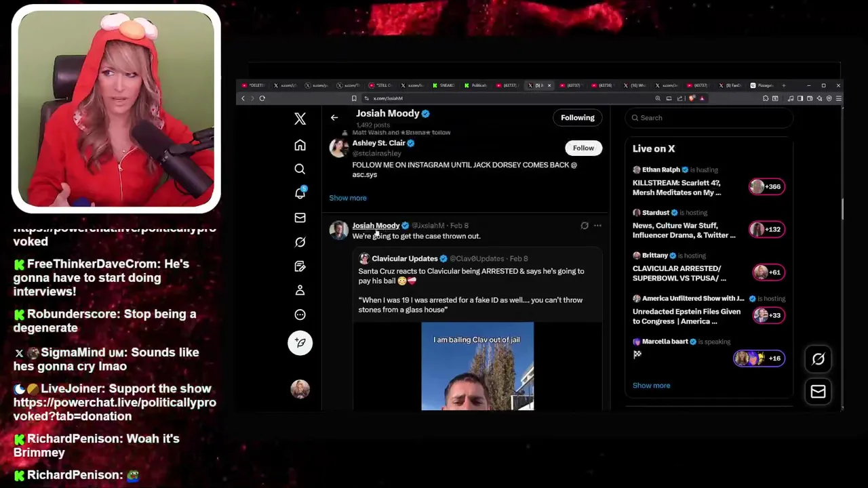
Task: Open Explore search icon in sidebar
Action: [300, 169]
